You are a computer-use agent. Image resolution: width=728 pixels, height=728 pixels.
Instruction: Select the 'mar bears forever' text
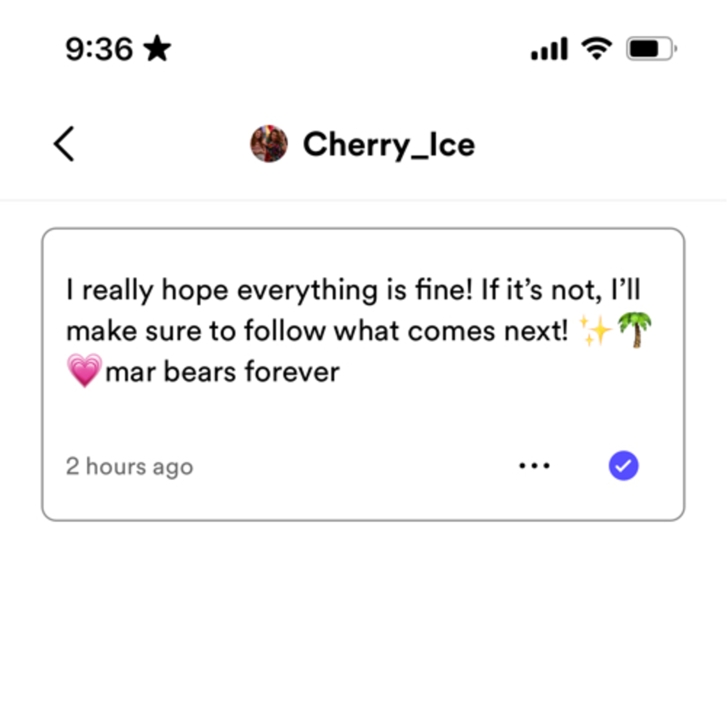[222, 372]
